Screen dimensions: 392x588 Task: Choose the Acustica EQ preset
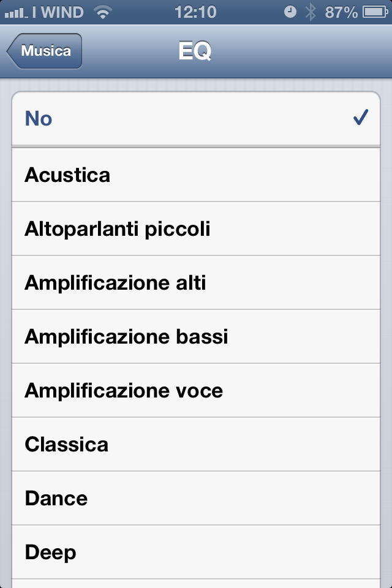pyautogui.click(x=196, y=175)
